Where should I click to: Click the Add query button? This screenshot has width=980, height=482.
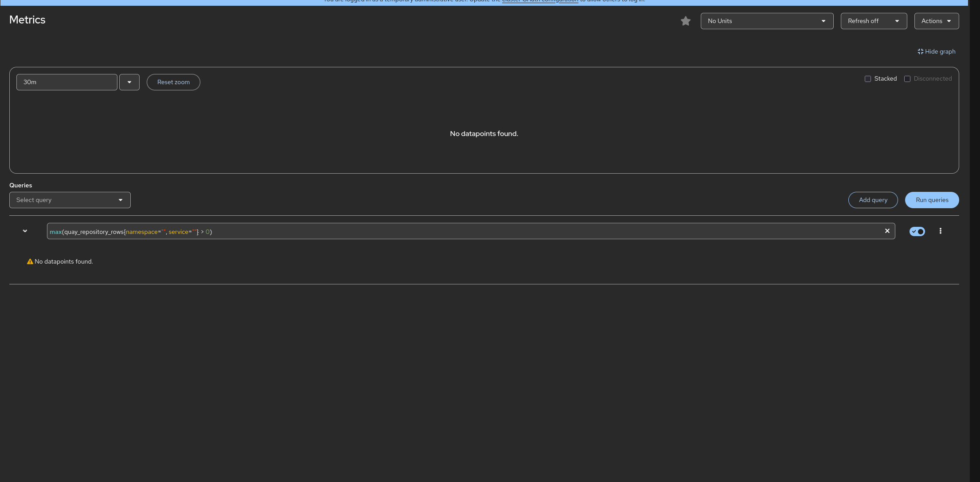point(873,200)
